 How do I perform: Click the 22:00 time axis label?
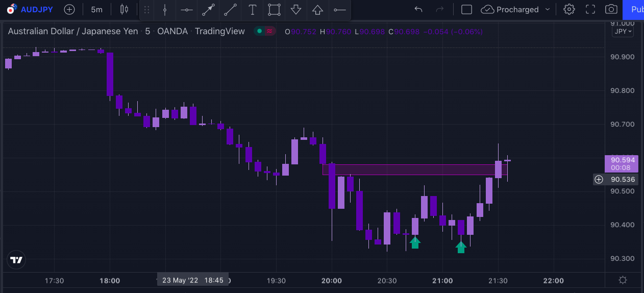554,280
